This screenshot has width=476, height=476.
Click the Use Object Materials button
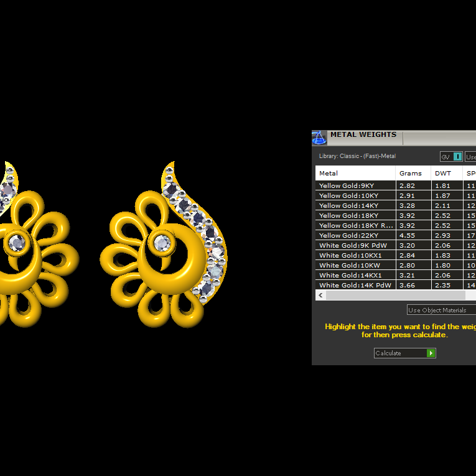[441, 310]
